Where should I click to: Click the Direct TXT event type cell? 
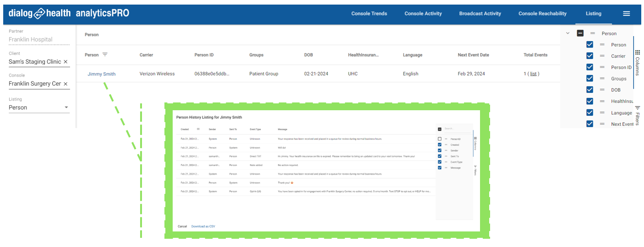[x=256, y=156]
